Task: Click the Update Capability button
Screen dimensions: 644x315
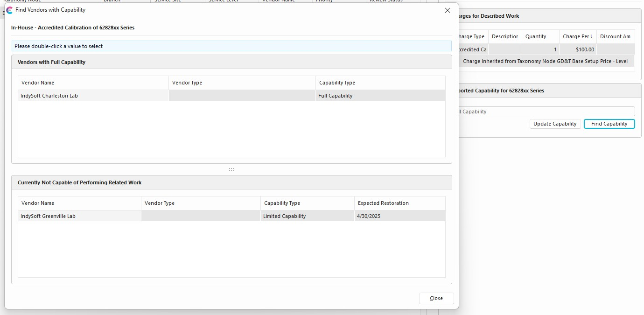Action: click(555, 124)
